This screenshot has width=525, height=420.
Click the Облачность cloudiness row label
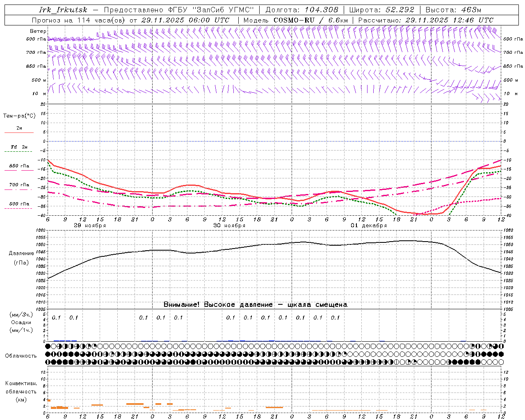click(x=21, y=356)
